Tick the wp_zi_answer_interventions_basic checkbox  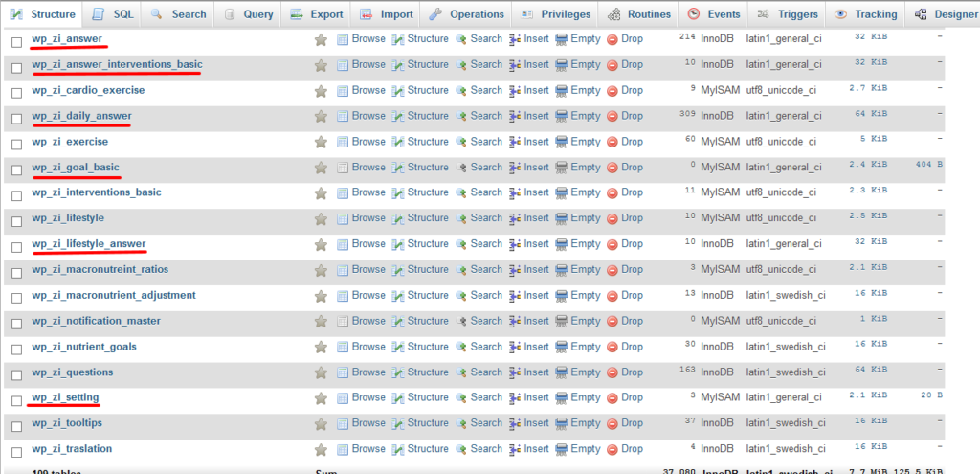click(x=17, y=66)
